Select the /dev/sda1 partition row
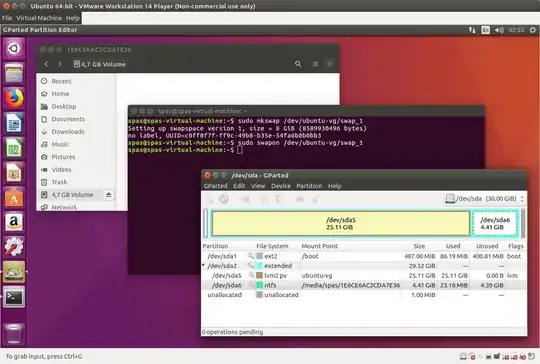The image size is (540, 364). [364, 256]
